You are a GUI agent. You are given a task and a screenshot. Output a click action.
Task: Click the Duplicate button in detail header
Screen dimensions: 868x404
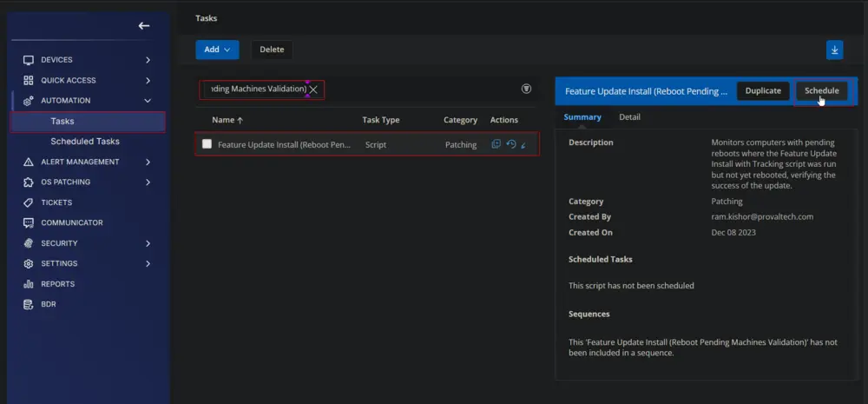click(763, 91)
